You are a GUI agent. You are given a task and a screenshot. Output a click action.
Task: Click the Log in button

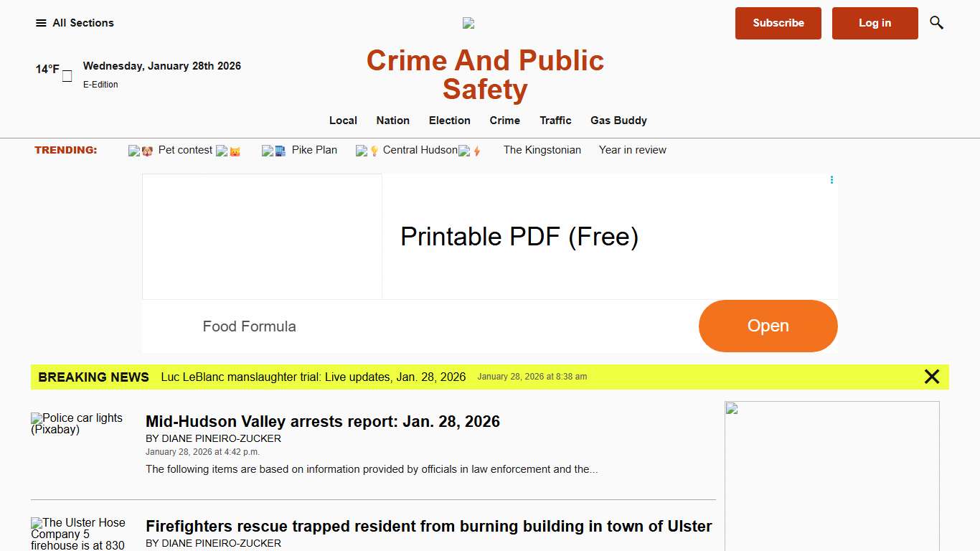pos(875,23)
